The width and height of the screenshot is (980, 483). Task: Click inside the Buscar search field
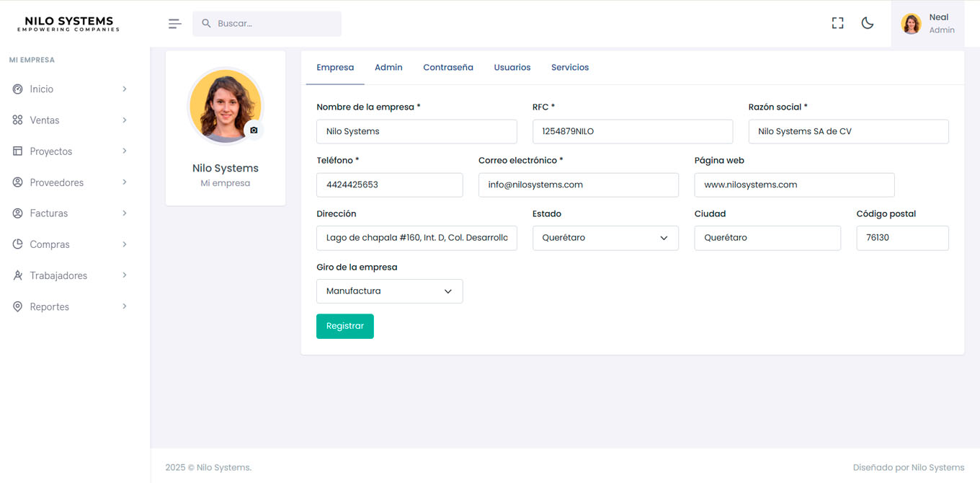267,23
